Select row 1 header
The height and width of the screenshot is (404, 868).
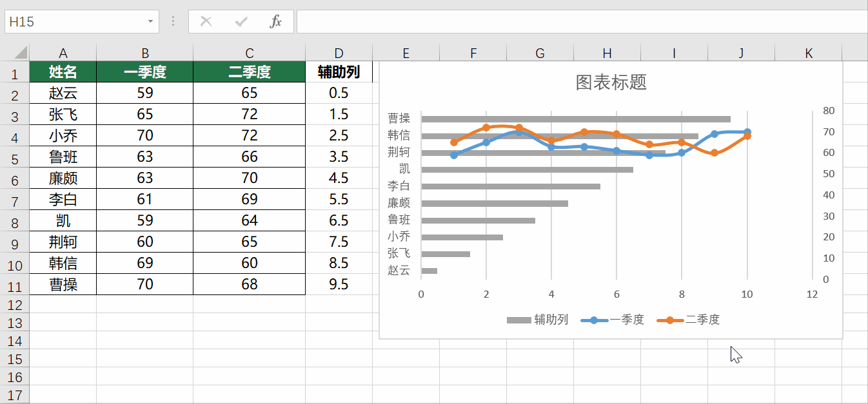pyautogui.click(x=15, y=72)
